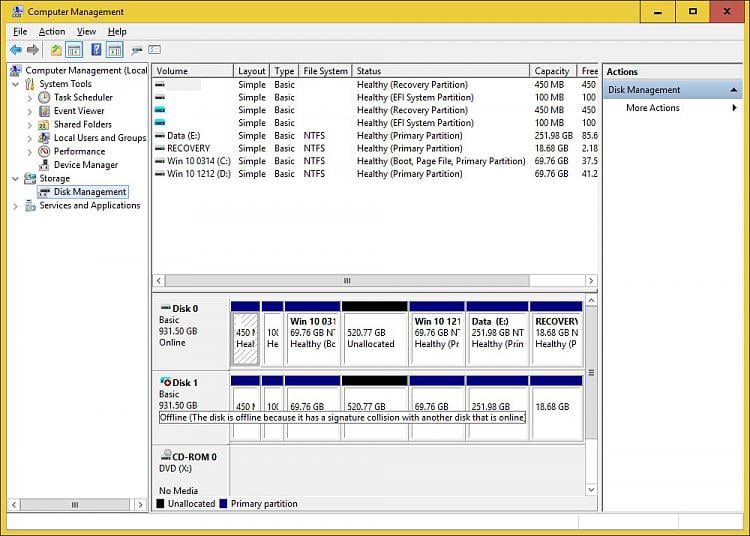Expand the Performance node
750x536 pixels.
(x=30, y=152)
